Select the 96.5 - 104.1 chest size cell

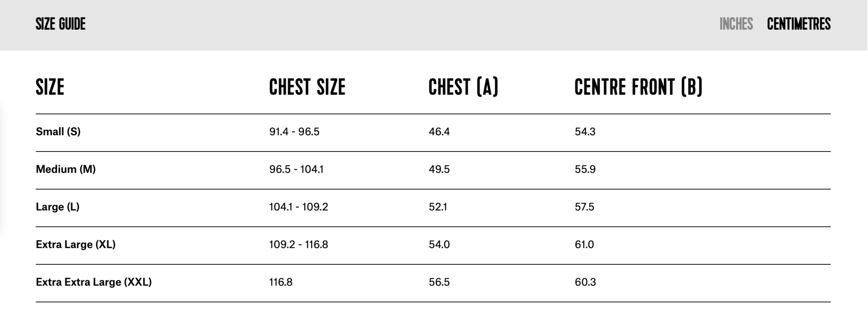(296, 169)
